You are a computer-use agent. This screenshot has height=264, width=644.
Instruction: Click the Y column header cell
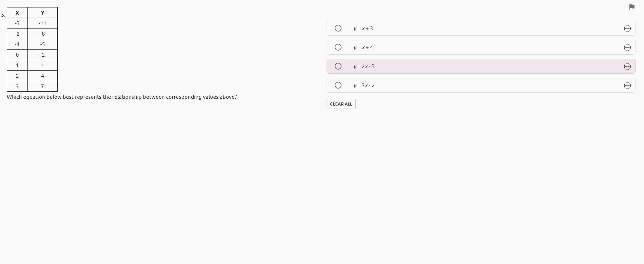point(42,13)
